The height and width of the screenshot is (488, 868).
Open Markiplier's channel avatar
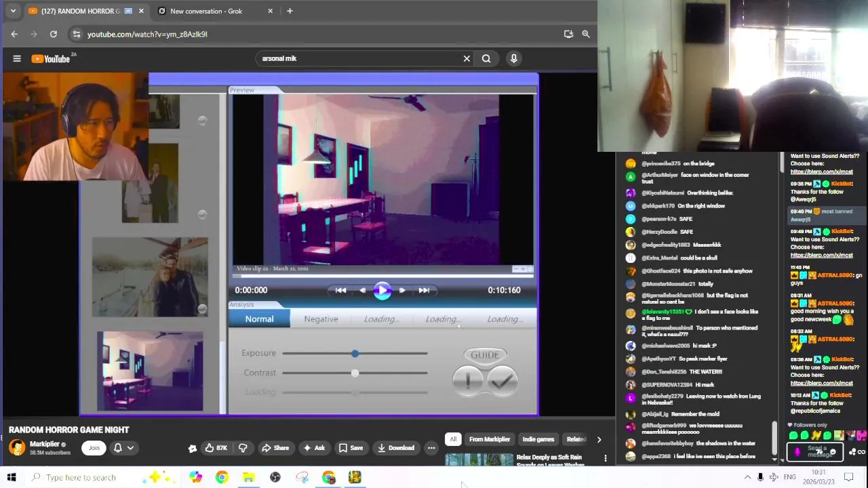click(x=17, y=447)
